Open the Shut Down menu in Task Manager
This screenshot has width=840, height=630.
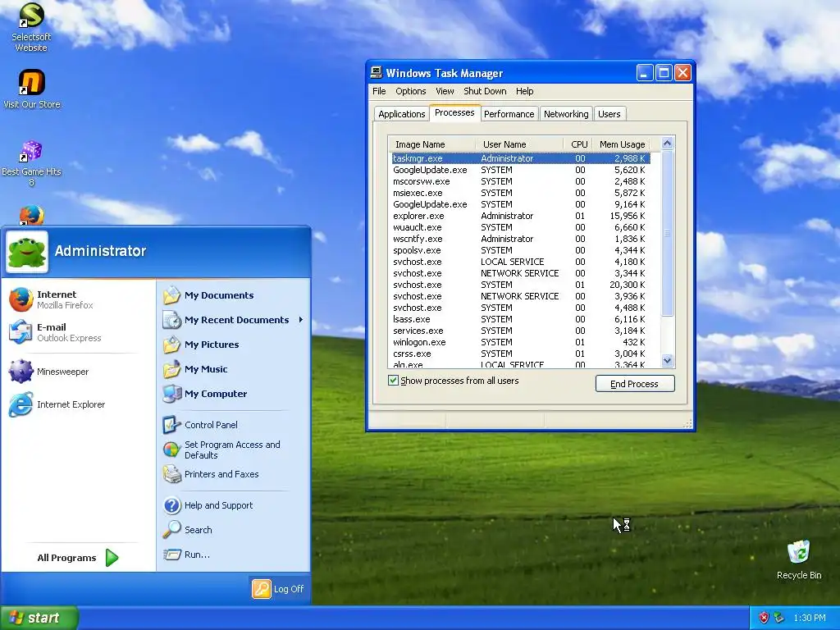click(x=485, y=91)
